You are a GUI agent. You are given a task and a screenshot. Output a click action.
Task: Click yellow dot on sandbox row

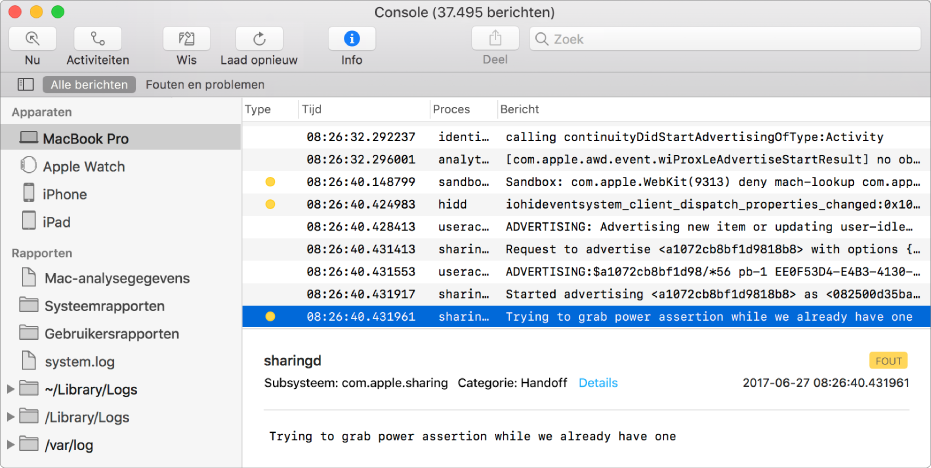pyautogui.click(x=270, y=182)
